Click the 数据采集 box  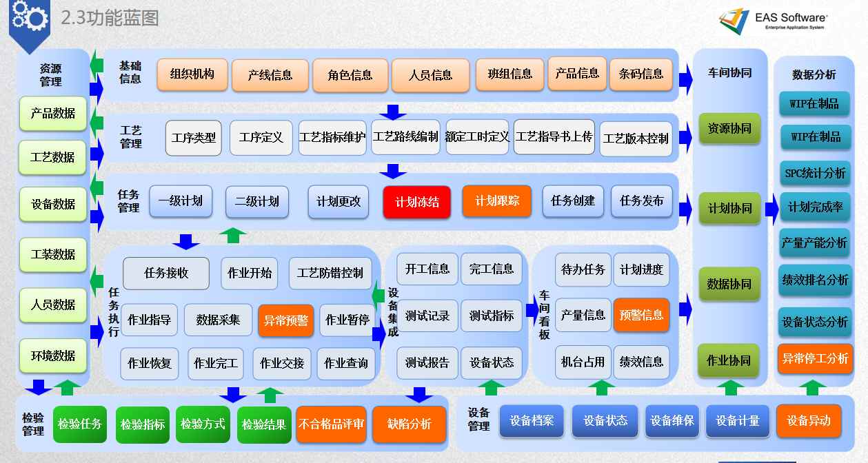pos(218,320)
